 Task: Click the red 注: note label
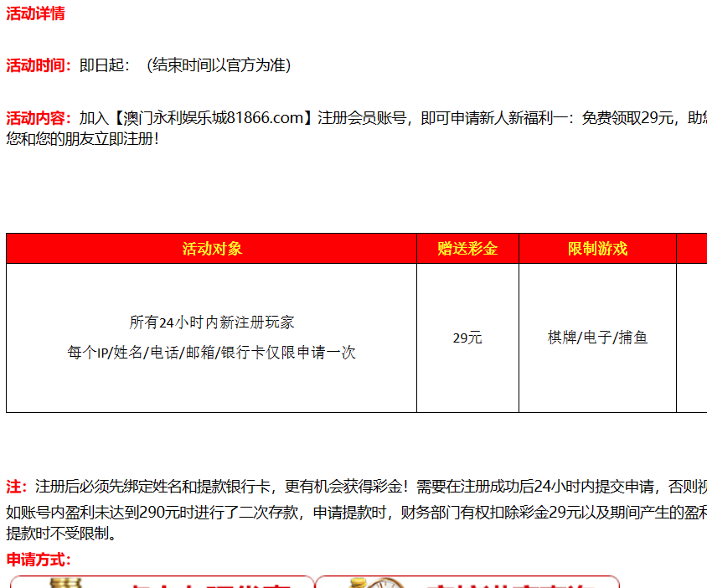click(x=17, y=487)
